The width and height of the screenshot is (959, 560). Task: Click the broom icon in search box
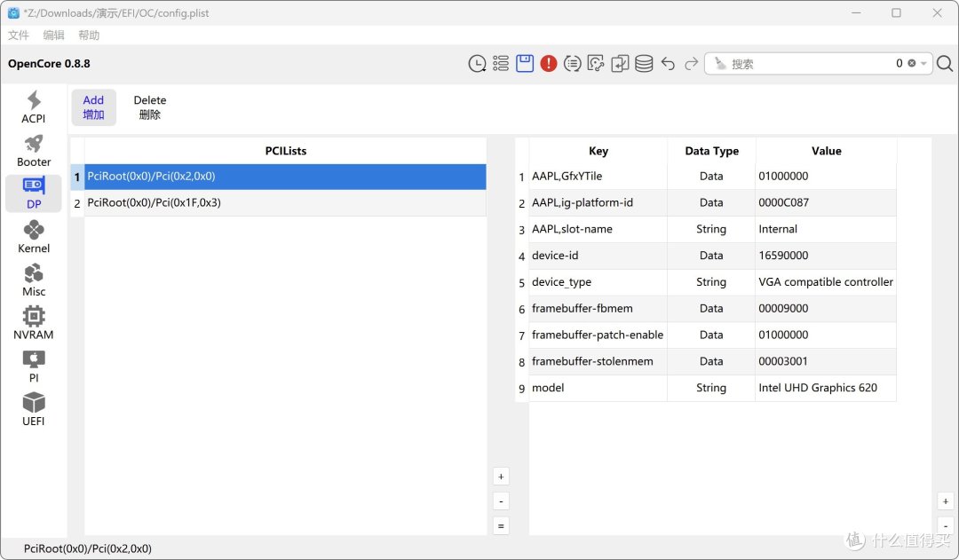tap(720, 64)
